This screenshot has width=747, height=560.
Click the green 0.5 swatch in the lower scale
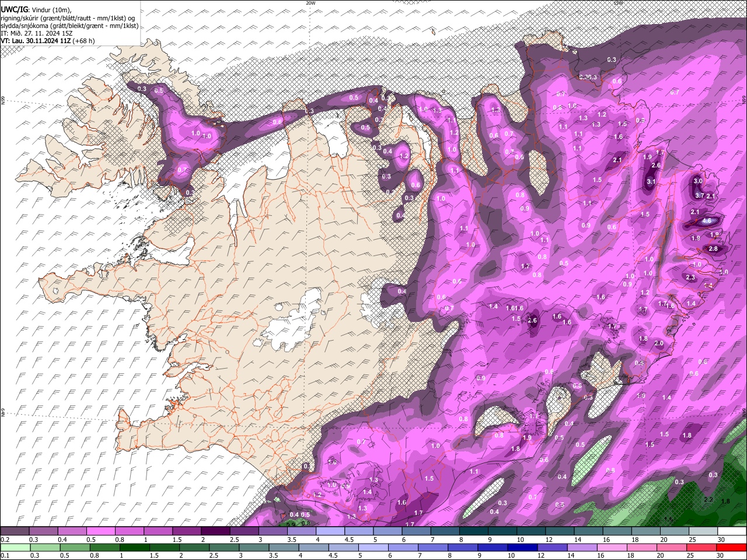coord(75,548)
